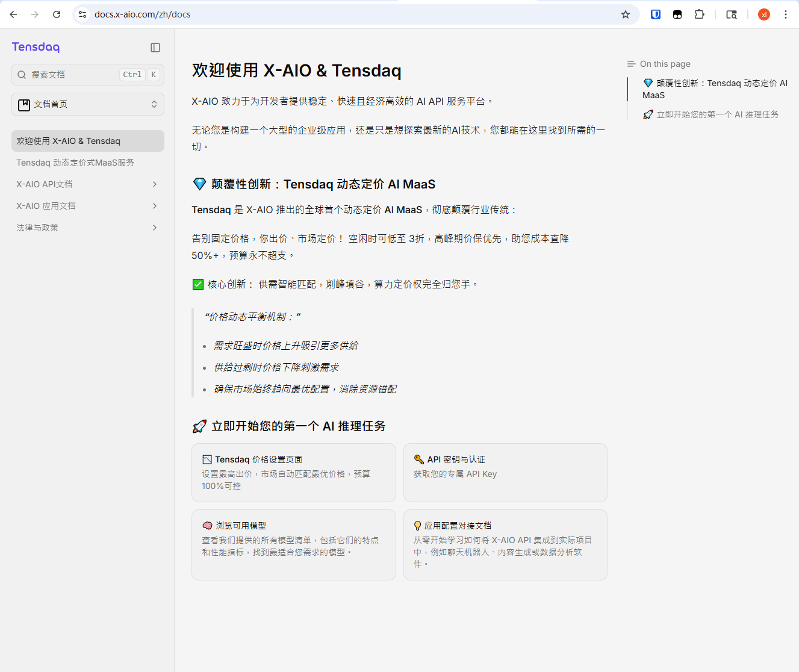
Task: Open the 浏览可用模型 card
Action: click(294, 545)
